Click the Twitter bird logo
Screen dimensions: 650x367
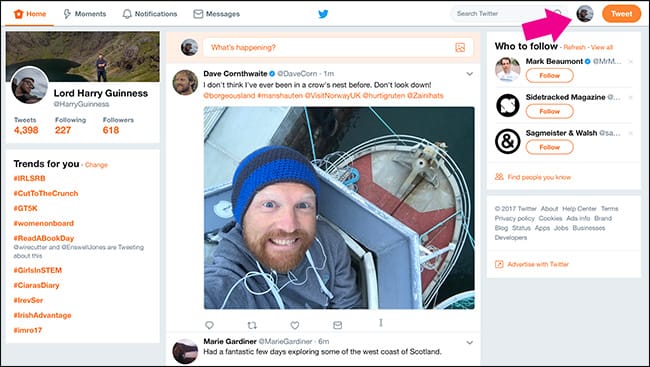click(323, 14)
